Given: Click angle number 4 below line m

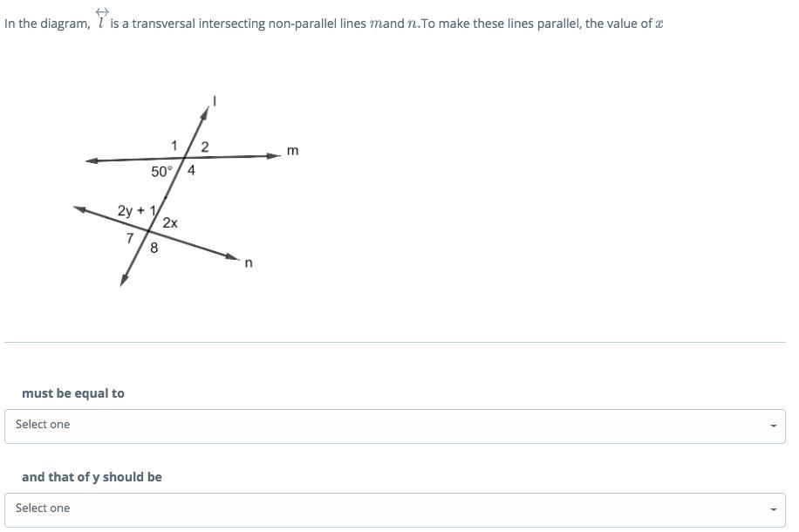Looking at the screenshot, I should click(191, 170).
